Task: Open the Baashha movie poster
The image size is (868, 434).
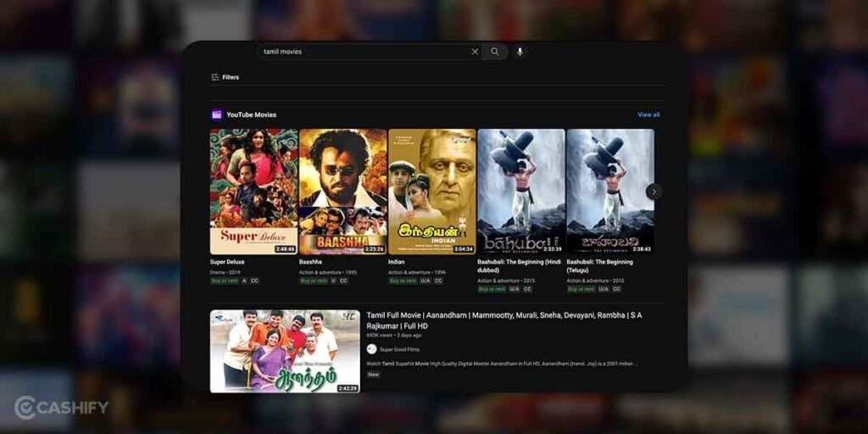Action: [x=342, y=192]
